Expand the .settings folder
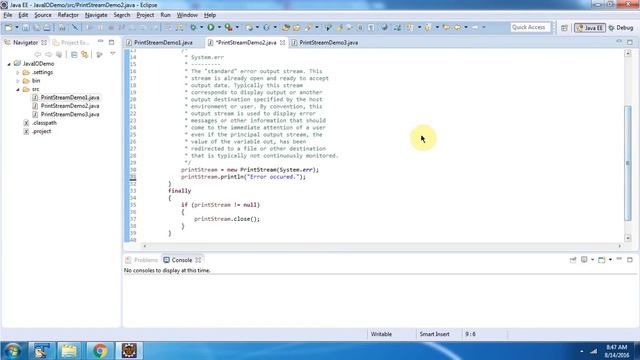Image resolution: width=640 pixels, height=360 pixels. [x=18, y=72]
